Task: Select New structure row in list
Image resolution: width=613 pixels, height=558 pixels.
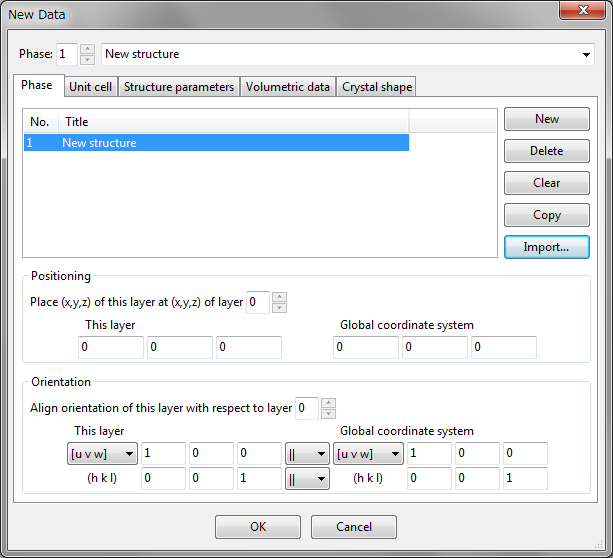Action: [215, 143]
